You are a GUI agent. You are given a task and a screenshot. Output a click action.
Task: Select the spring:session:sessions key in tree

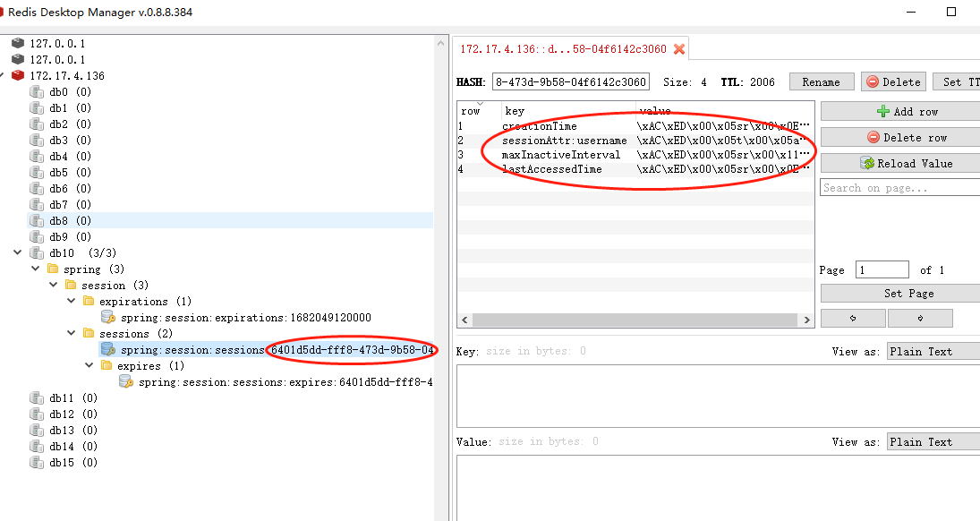192,350
